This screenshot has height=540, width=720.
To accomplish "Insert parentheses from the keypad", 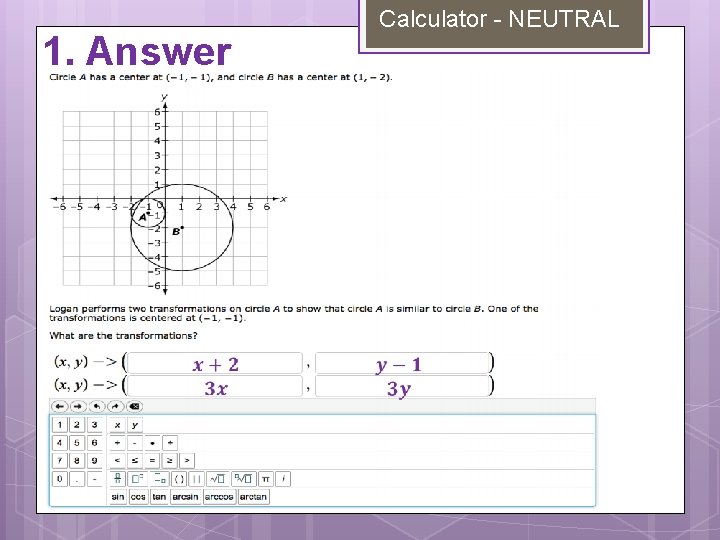I will tap(179, 479).
